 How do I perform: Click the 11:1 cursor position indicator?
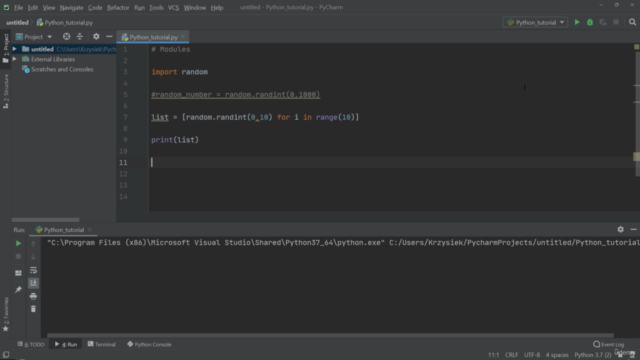click(493, 355)
